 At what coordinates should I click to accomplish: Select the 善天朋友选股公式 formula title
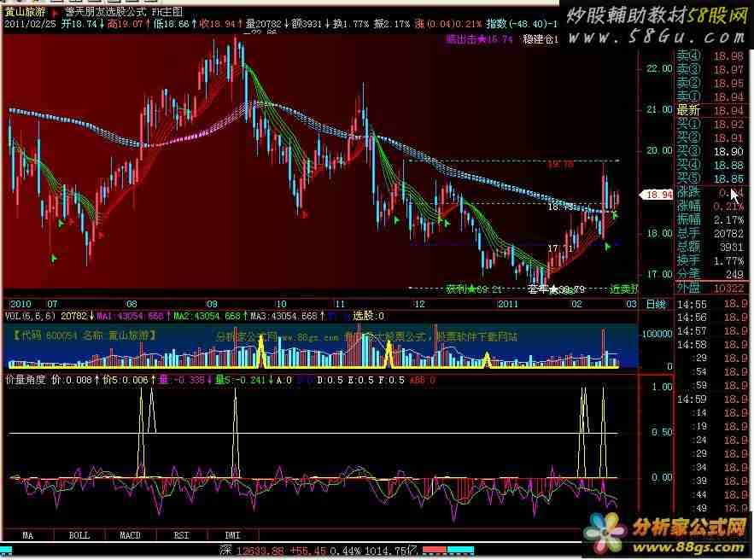105,12
